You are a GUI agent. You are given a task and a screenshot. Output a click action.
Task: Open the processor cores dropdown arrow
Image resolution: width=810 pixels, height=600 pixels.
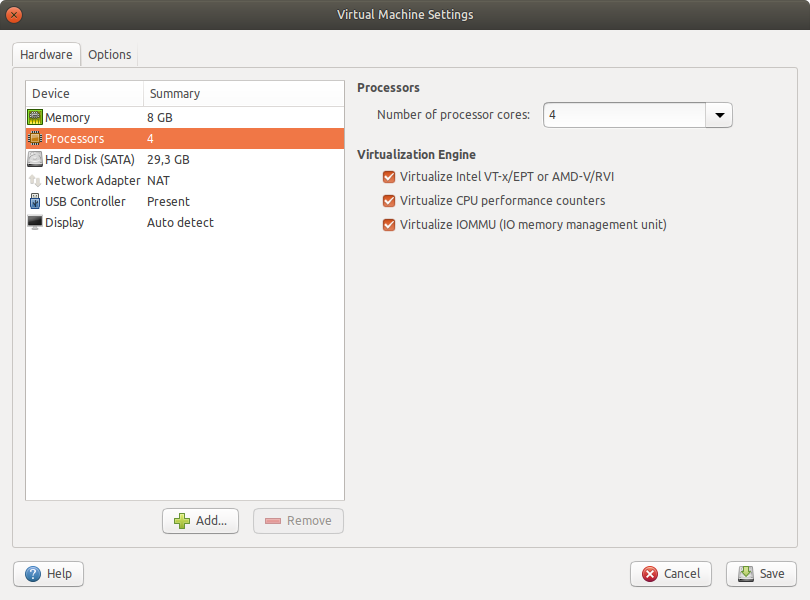[x=719, y=115]
